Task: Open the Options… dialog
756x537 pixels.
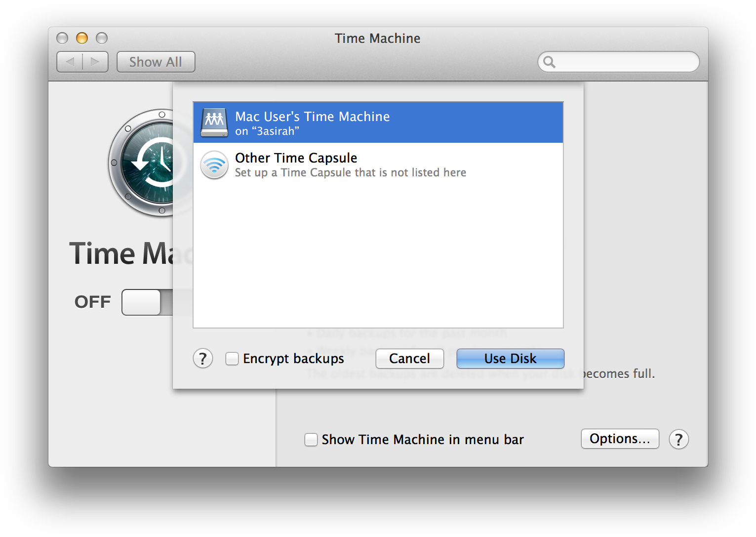Action: (x=620, y=439)
